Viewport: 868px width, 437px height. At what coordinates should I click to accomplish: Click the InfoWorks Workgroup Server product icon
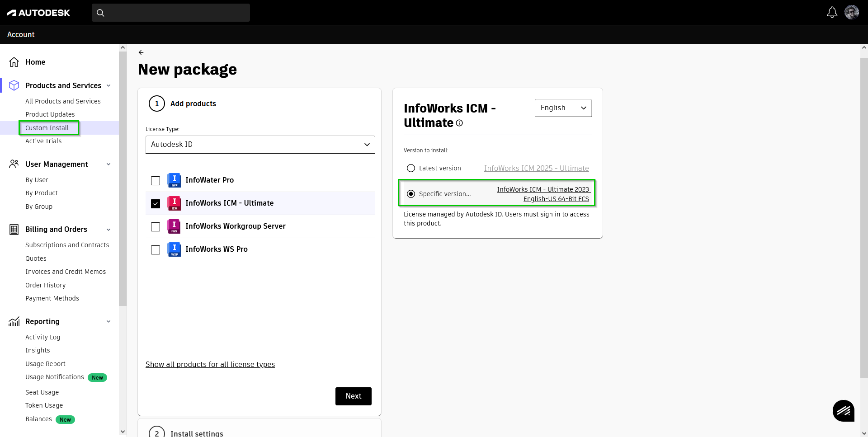174,226
